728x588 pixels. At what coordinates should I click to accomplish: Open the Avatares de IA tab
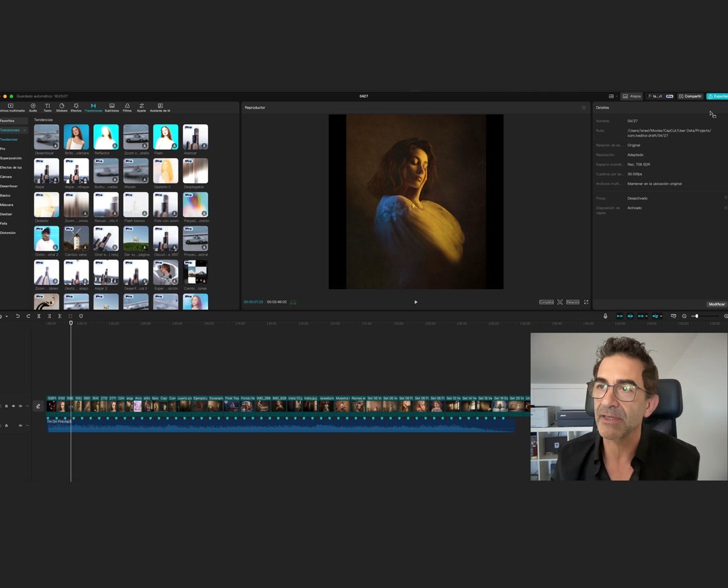coord(160,108)
